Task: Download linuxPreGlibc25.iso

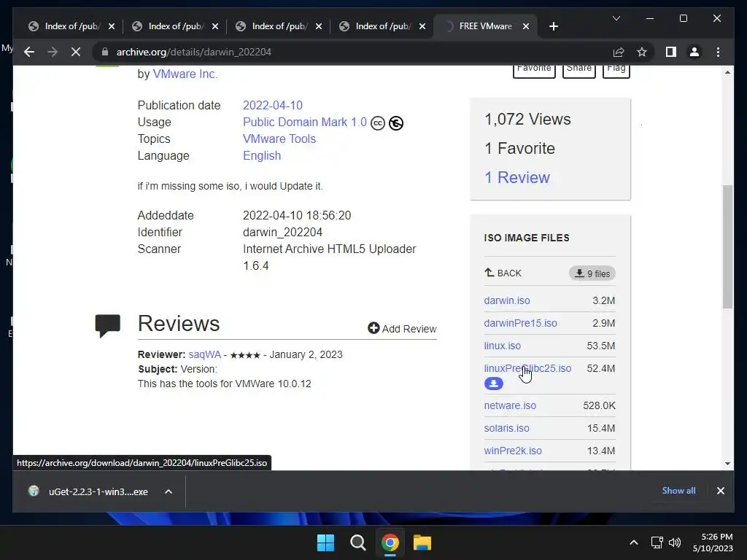Action: click(x=527, y=368)
